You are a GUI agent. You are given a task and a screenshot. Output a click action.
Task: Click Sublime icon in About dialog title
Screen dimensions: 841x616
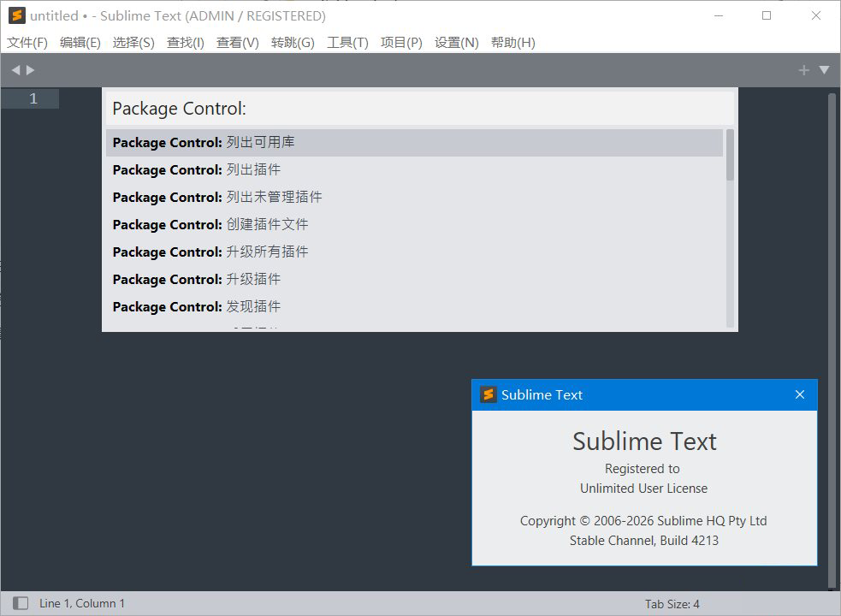(x=488, y=394)
